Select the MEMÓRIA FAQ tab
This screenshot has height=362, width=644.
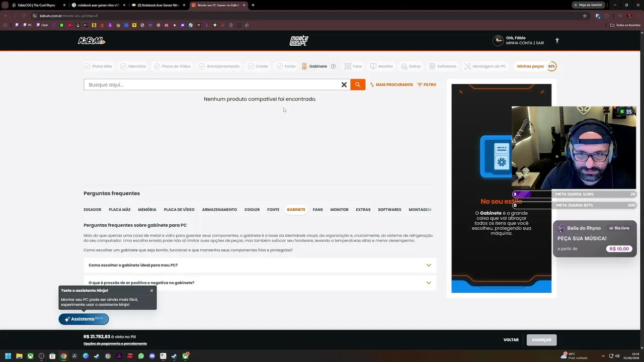coord(147,210)
